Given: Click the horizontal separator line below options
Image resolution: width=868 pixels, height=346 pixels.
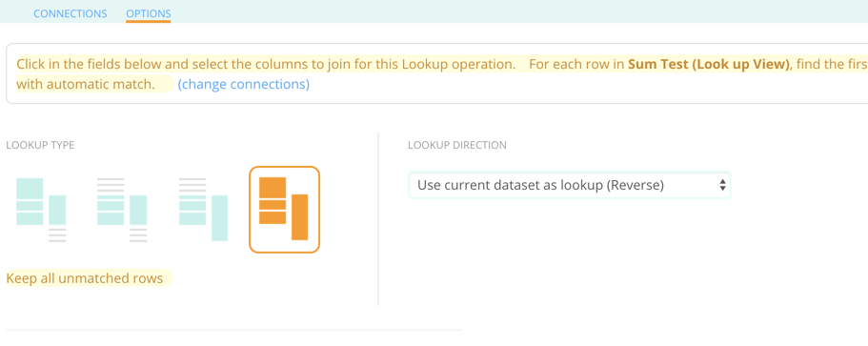Looking at the screenshot, I should pyautogui.click(x=234, y=330).
